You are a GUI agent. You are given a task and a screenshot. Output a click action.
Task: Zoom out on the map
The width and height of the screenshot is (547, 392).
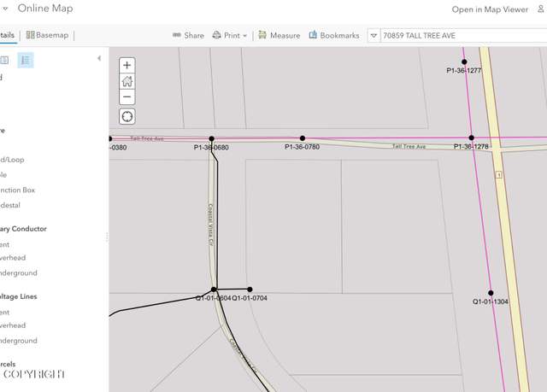click(127, 97)
